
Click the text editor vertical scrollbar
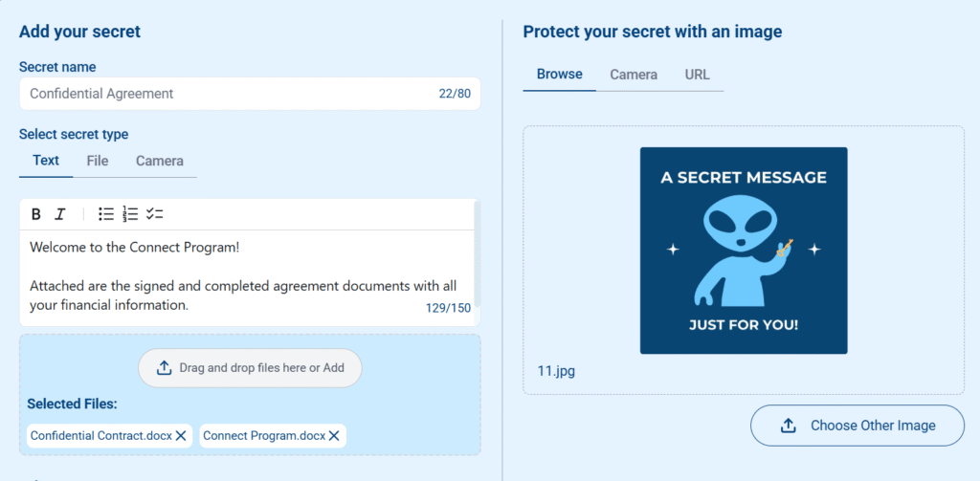(478, 253)
